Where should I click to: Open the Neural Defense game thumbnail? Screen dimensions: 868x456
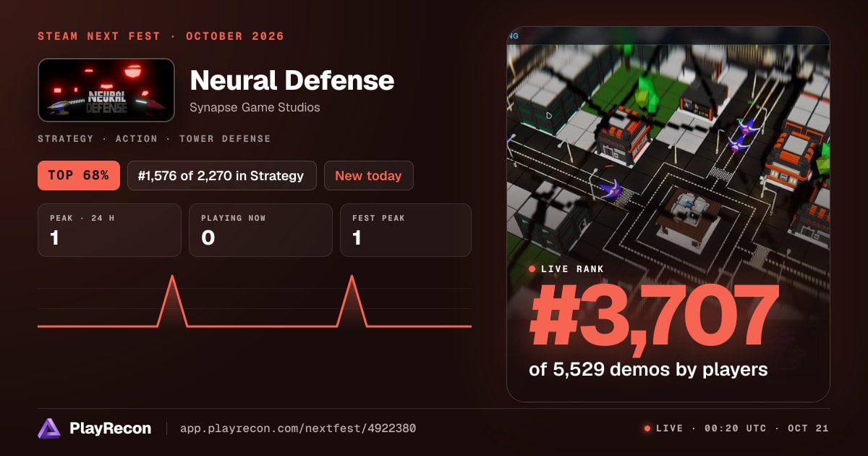point(106,90)
